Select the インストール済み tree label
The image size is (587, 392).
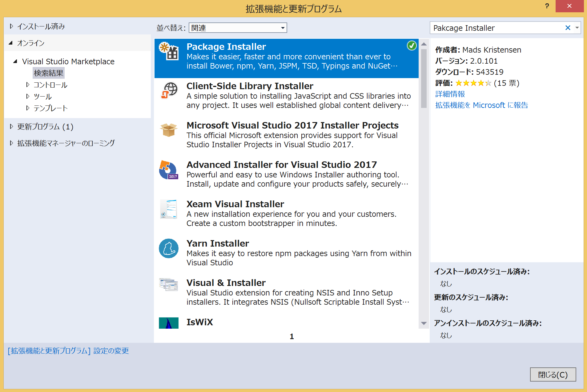(x=41, y=26)
